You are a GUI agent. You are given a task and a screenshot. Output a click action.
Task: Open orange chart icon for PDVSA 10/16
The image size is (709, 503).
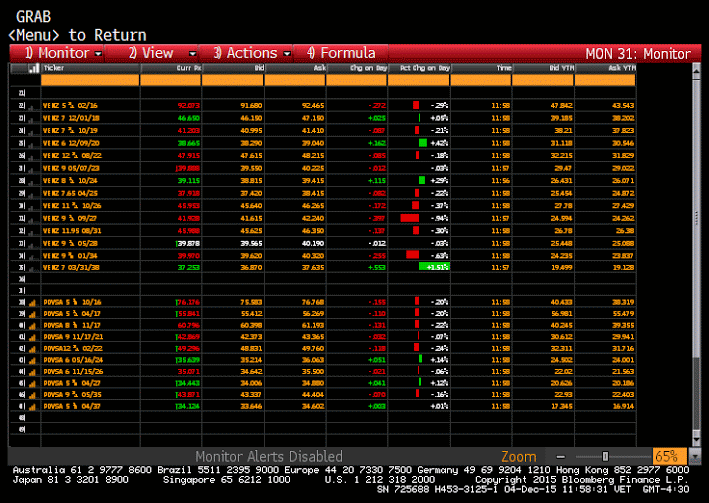point(32,303)
